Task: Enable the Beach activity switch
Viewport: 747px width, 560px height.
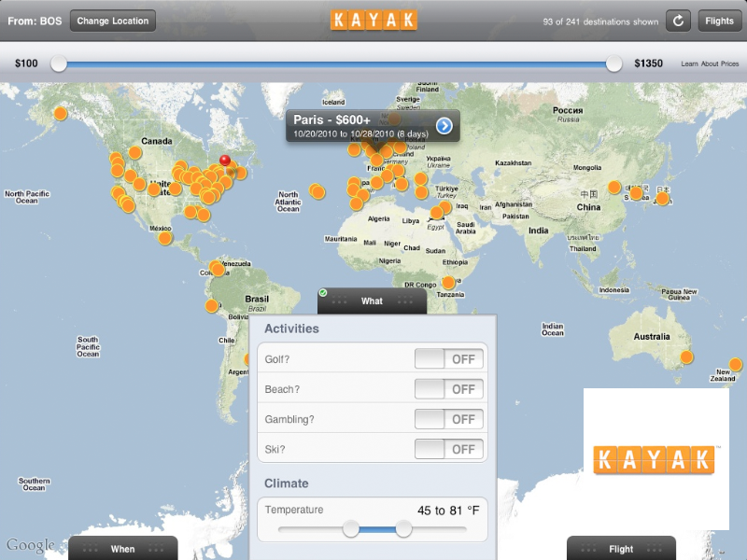Action: pyautogui.click(x=449, y=389)
